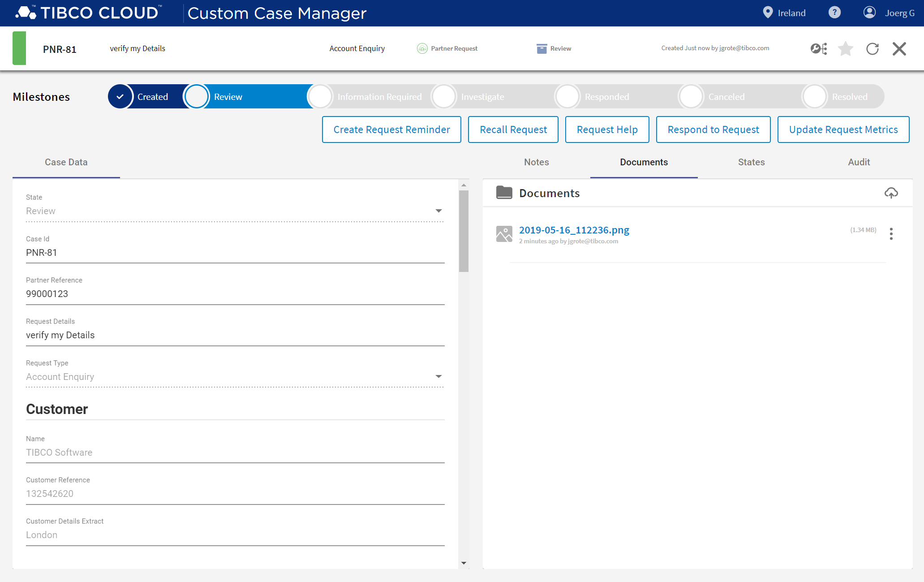Click the Recall Request button
This screenshot has width=924, height=582.
(513, 129)
